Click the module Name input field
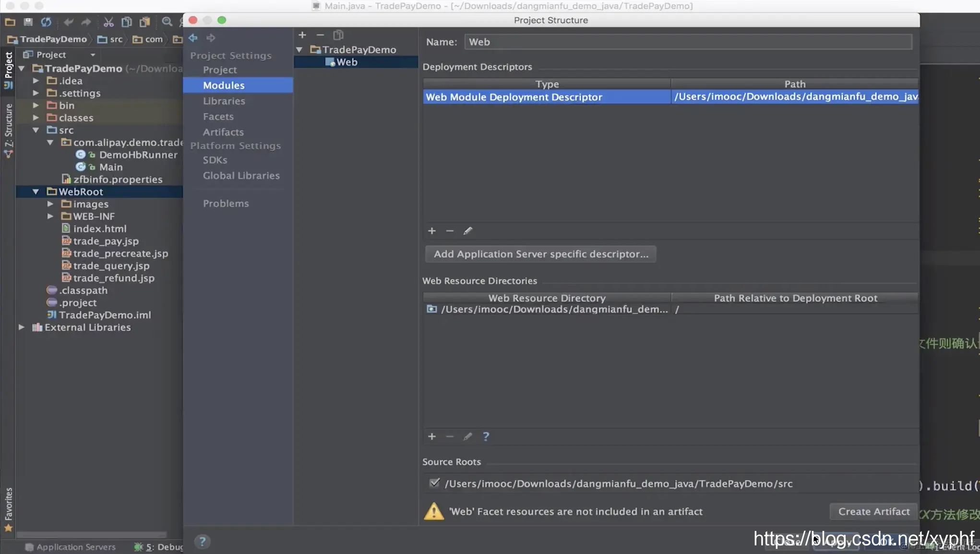The height and width of the screenshot is (554, 980). [687, 42]
